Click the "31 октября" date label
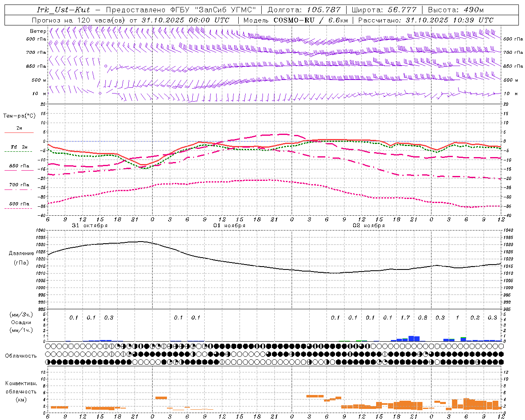 pyautogui.click(x=90, y=226)
